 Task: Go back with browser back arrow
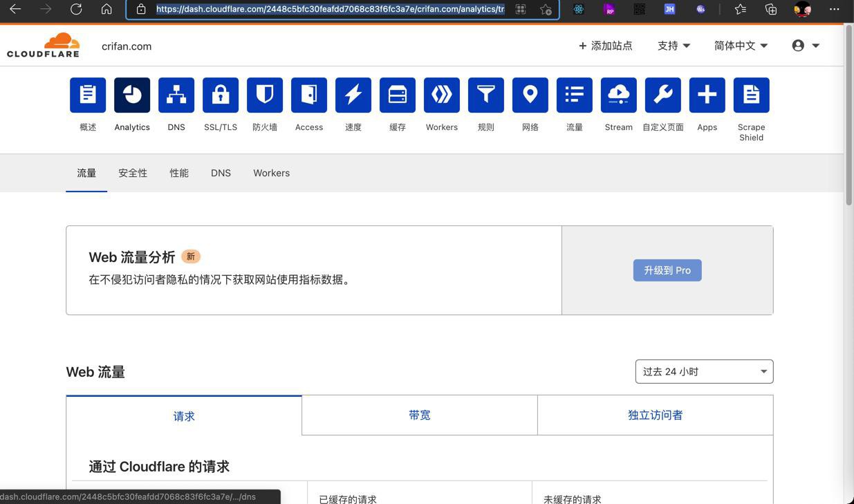[15, 9]
